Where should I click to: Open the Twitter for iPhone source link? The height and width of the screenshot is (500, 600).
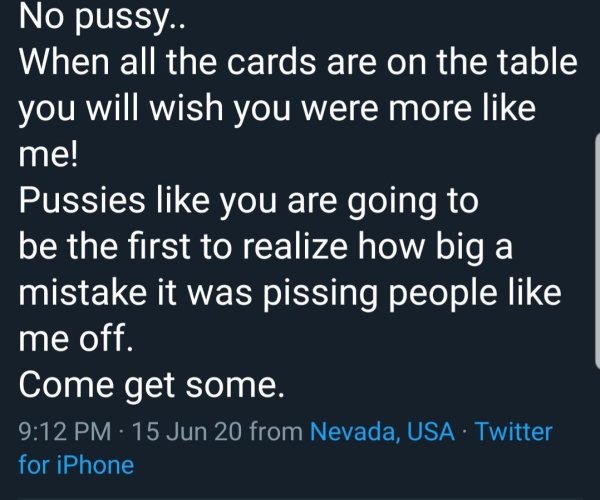(x=285, y=448)
